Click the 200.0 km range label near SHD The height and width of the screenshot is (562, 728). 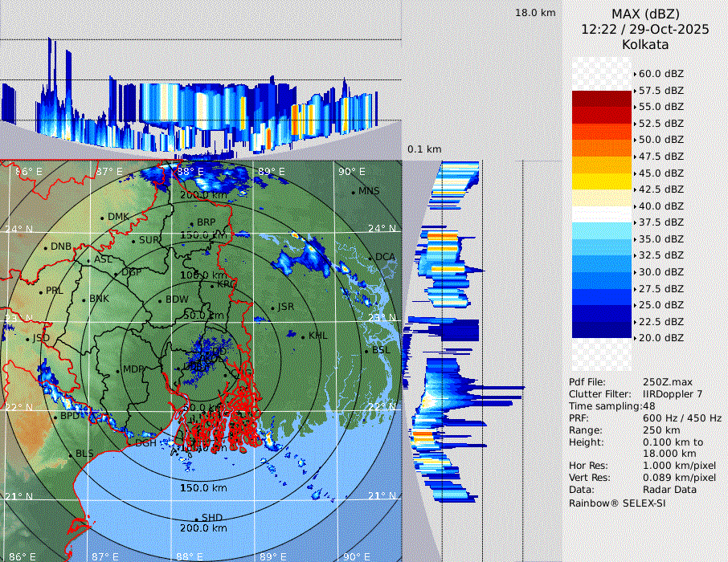click(x=203, y=528)
